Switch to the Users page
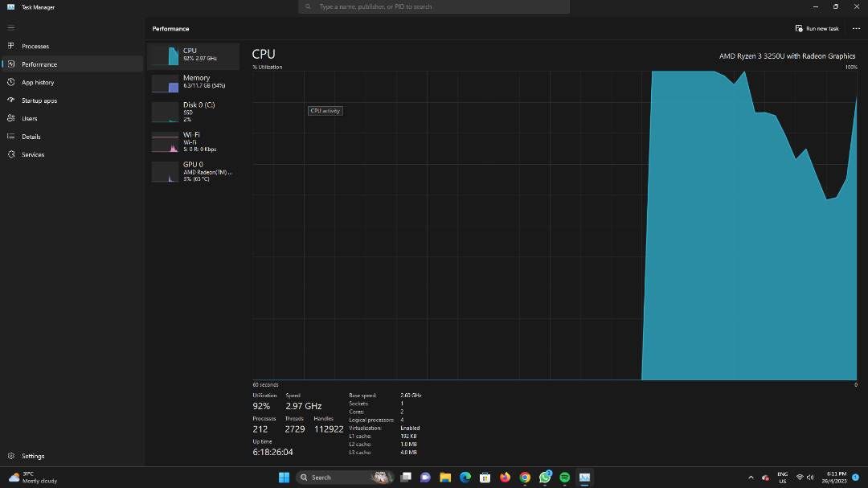The width and height of the screenshot is (868, 488). [x=29, y=119]
